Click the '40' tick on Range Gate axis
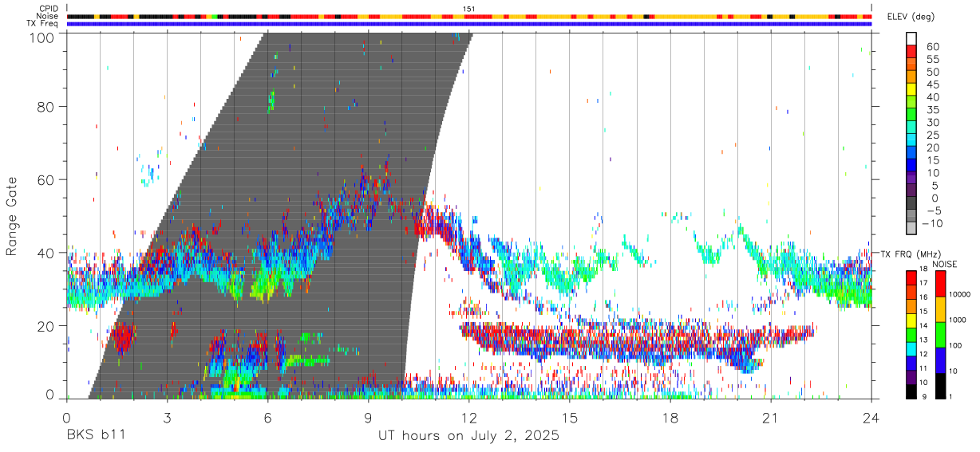Image resolution: width=980 pixels, height=452 pixels. pos(46,253)
